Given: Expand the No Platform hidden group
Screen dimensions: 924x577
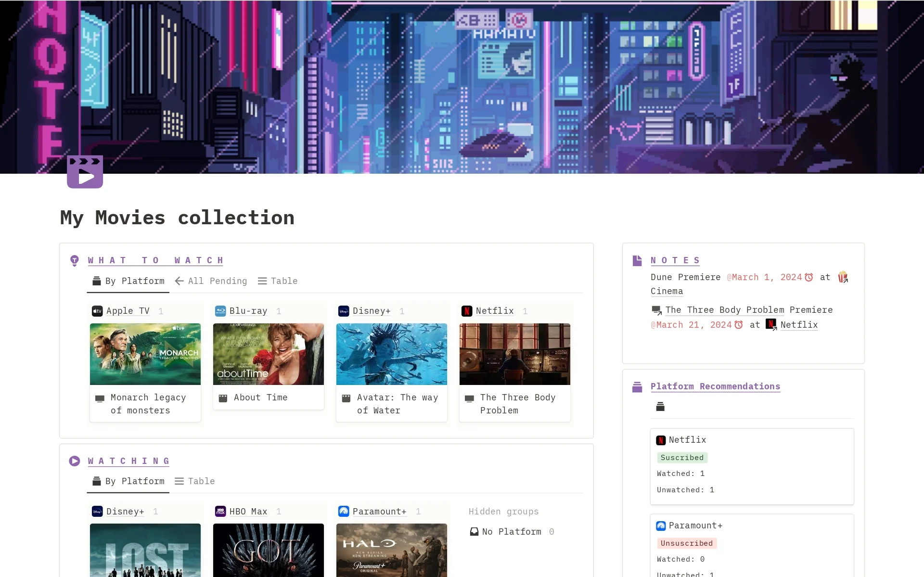Looking at the screenshot, I should (511, 532).
